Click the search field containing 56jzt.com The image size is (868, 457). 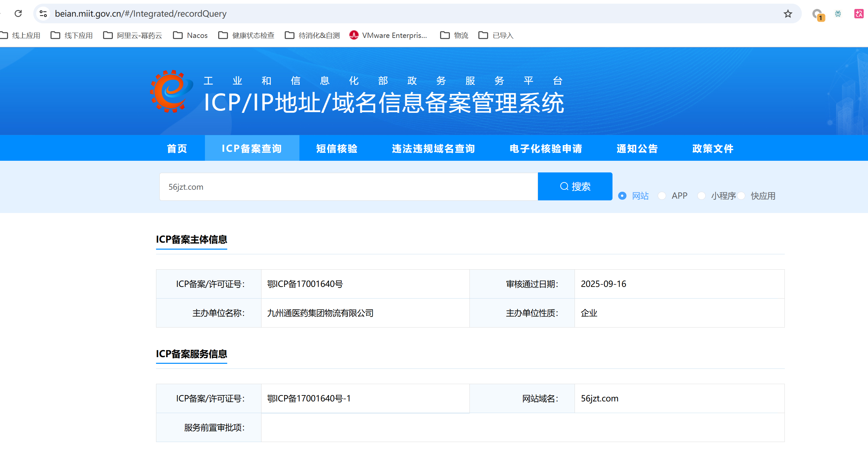[348, 187]
